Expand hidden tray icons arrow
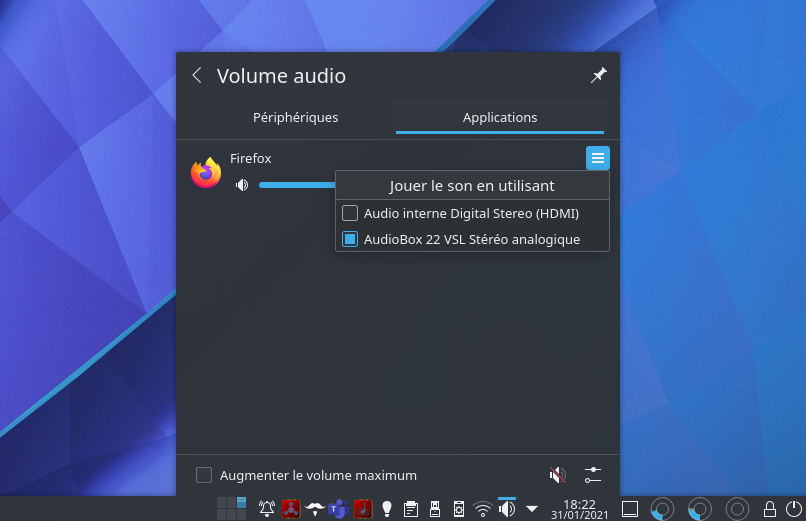 click(x=532, y=509)
